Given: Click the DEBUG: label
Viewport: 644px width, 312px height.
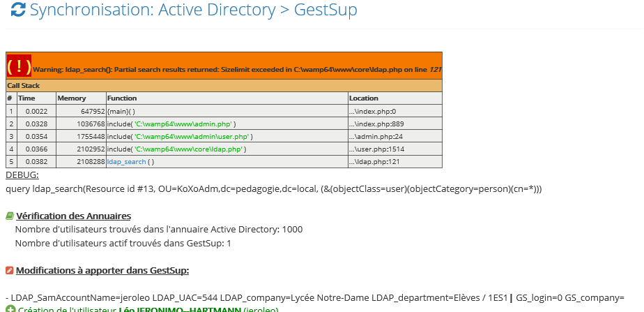Looking at the screenshot, I should pyautogui.click(x=22, y=175).
